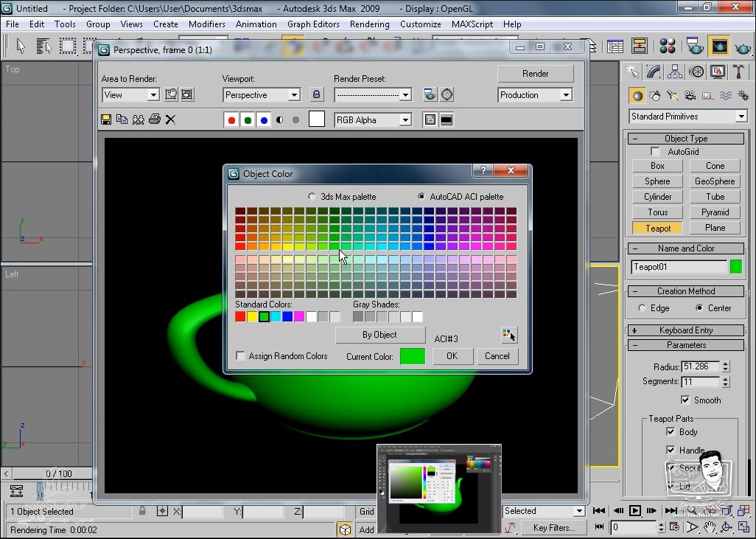The height and width of the screenshot is (539, 756).
Task: Print the rendered image
Action: tap(154, 119)
